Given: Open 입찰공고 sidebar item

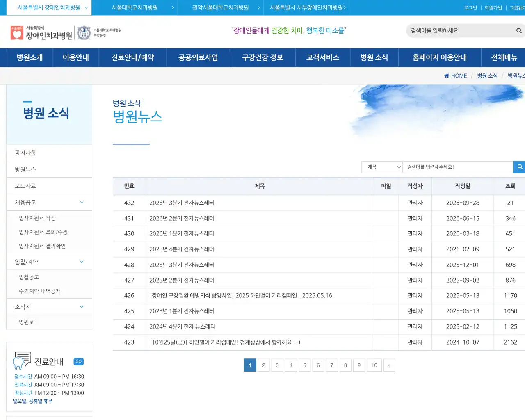Looking at the screenshot, I should tap(29, 277).
